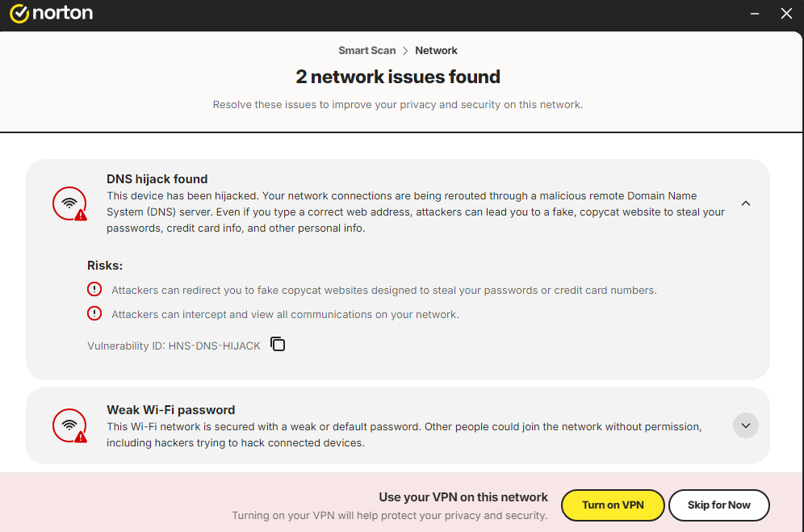Click the 'Use your VPN on this network' text
Image resolution: width=804 pixels, height=532 pixels.
pyautogui.click(x=463, y=497)
